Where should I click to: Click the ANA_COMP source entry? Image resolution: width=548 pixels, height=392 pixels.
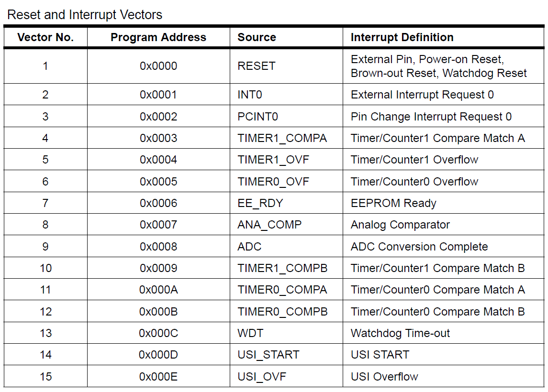(x=269, y=225)
